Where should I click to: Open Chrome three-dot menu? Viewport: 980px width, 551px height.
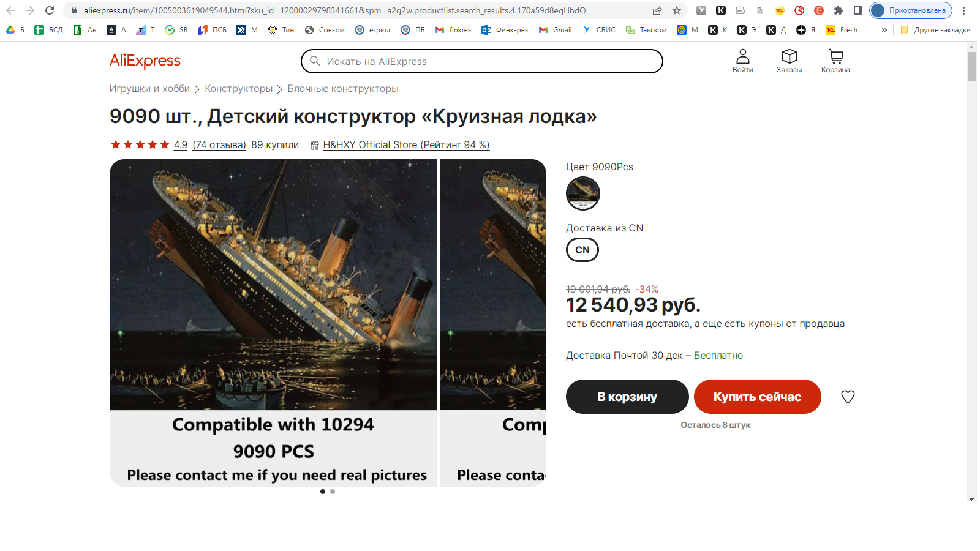click(963, 10)
